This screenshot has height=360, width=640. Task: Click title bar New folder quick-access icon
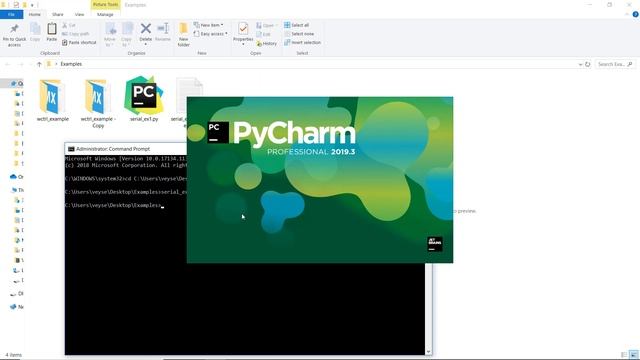[24, 5]
